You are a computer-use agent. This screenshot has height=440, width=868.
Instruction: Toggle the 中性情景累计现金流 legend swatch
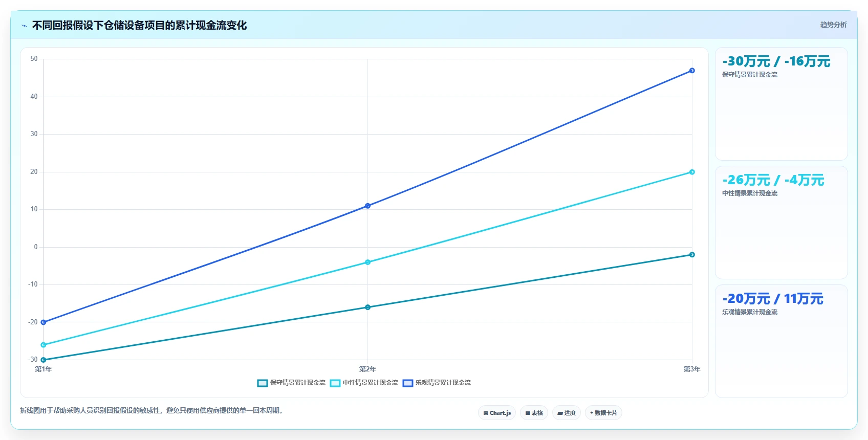coord(335,383)
